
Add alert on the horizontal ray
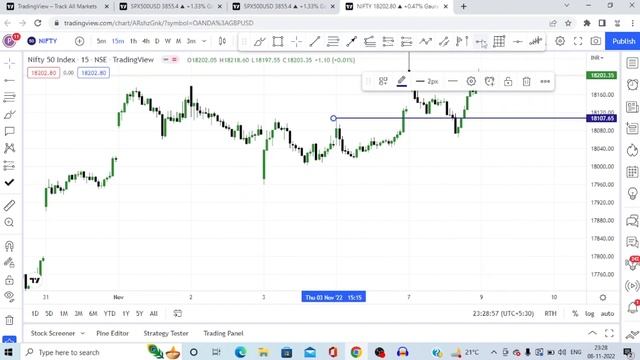click(489, 81)
